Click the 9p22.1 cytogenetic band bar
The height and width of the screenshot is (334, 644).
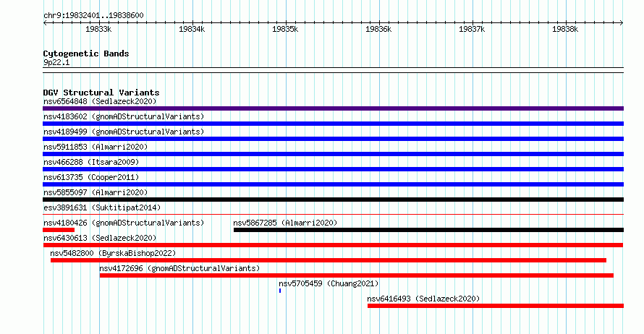point(333,70)
